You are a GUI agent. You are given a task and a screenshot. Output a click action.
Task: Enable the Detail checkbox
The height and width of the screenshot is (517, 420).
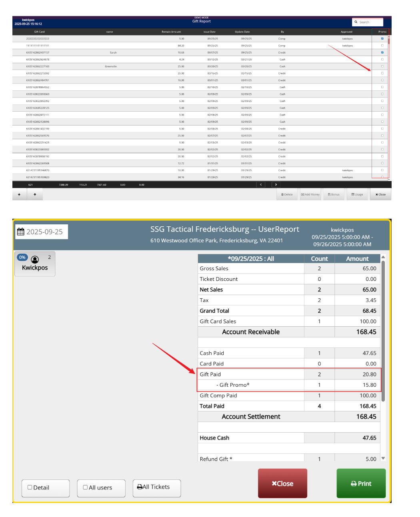pyautogui.click(x=30, y=487)
